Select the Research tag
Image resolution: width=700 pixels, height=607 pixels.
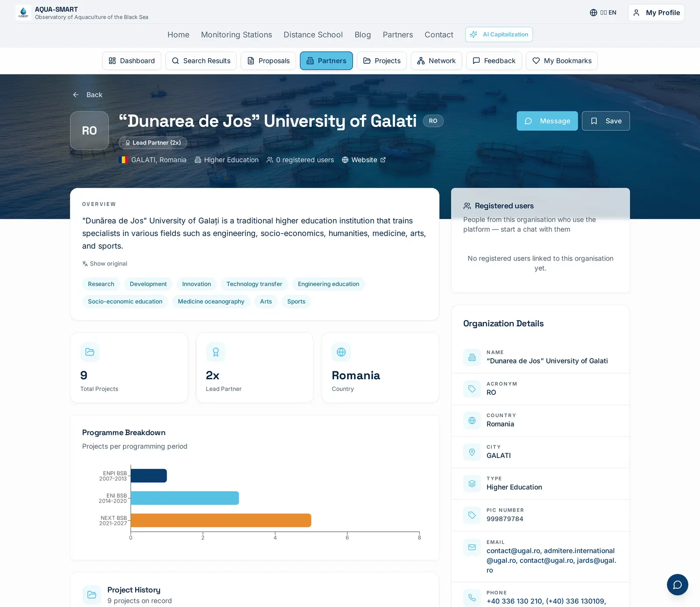tap(101, 284)
